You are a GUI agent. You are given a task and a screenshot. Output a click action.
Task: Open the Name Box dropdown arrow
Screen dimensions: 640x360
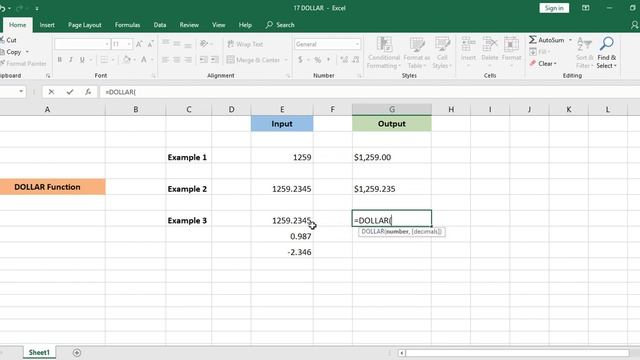21,91
